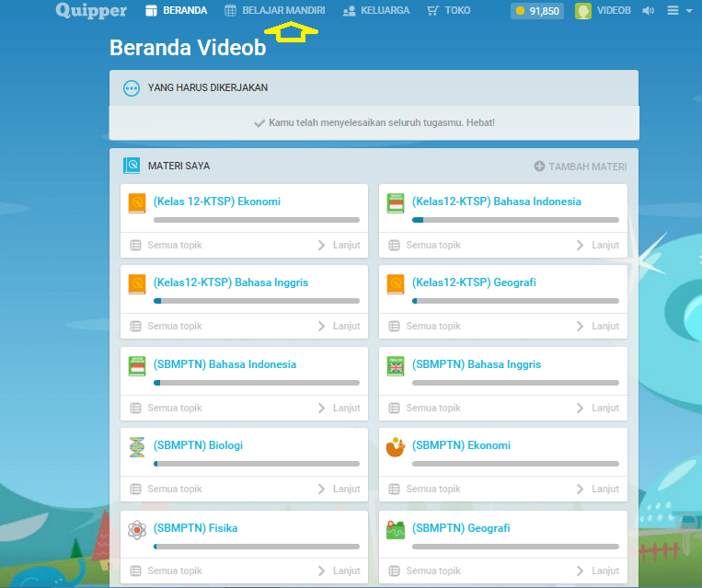The height and width of the screenshot is (588, 702).
Task: Click the Quipper logo
Action: [91, 10]
